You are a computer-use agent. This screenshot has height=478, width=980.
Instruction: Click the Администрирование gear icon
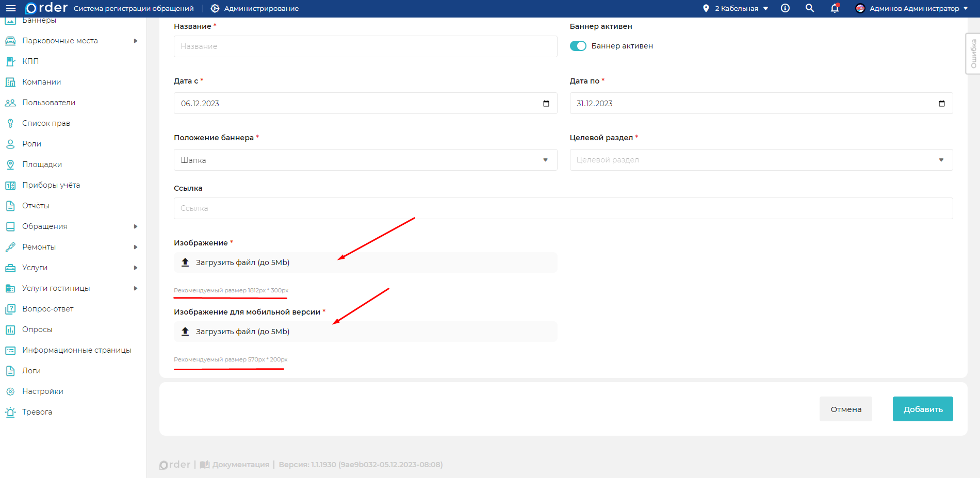(x=215, y=8)
